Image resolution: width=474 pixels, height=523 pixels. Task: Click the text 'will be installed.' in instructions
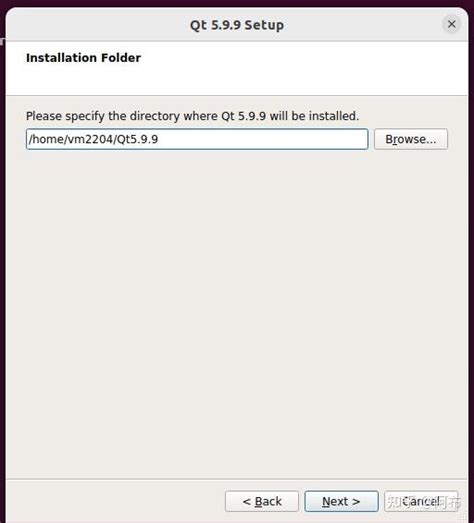click(314, 116)
